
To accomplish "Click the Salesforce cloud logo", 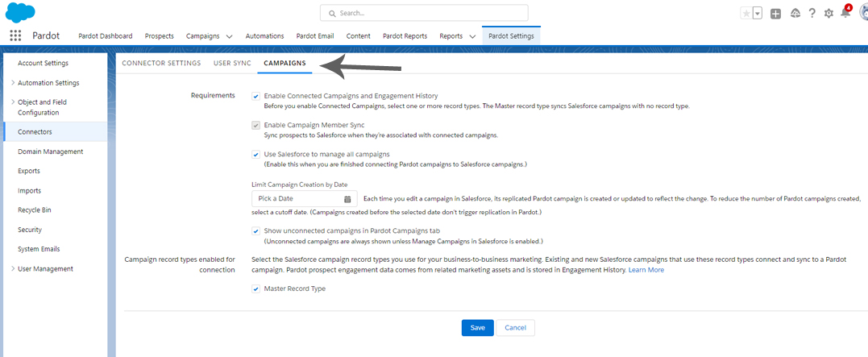I will pos(20,12).
